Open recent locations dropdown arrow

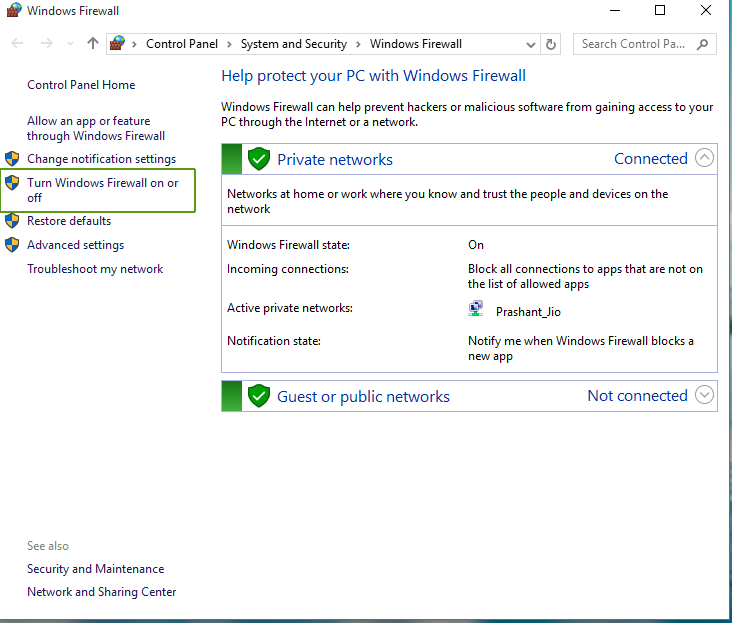click(x=70, y=44)
